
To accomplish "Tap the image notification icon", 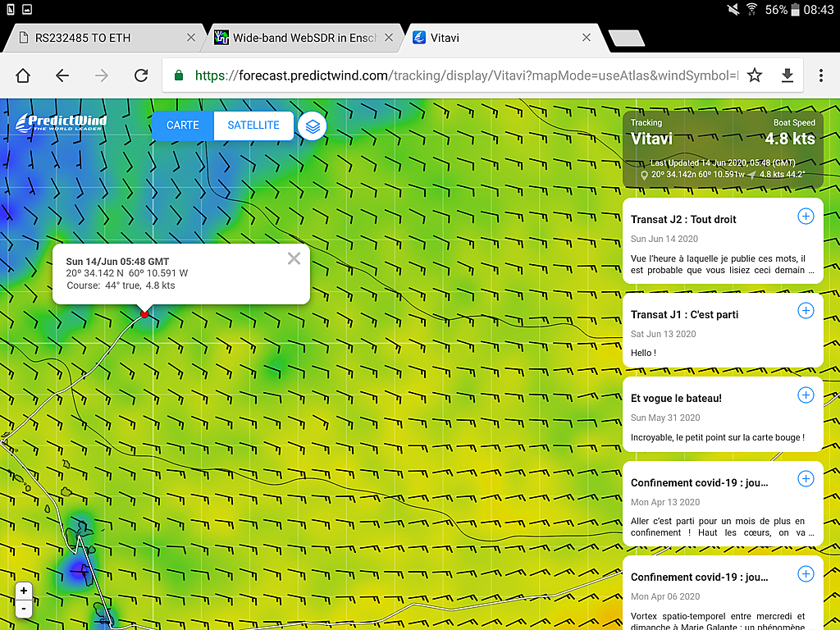I will 27,9.
